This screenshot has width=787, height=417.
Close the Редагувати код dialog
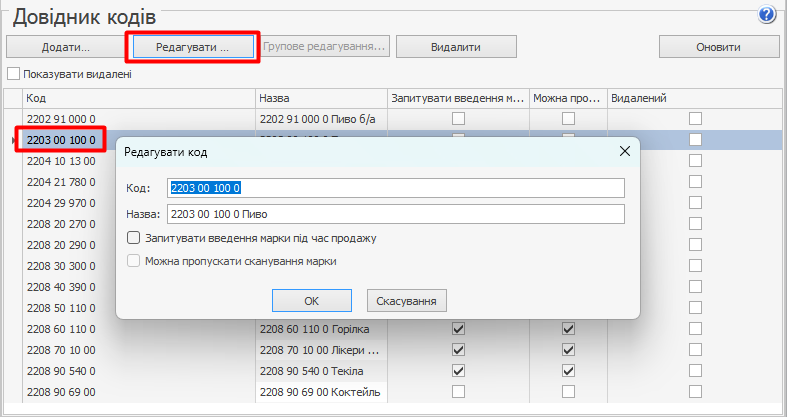point(624,151)
